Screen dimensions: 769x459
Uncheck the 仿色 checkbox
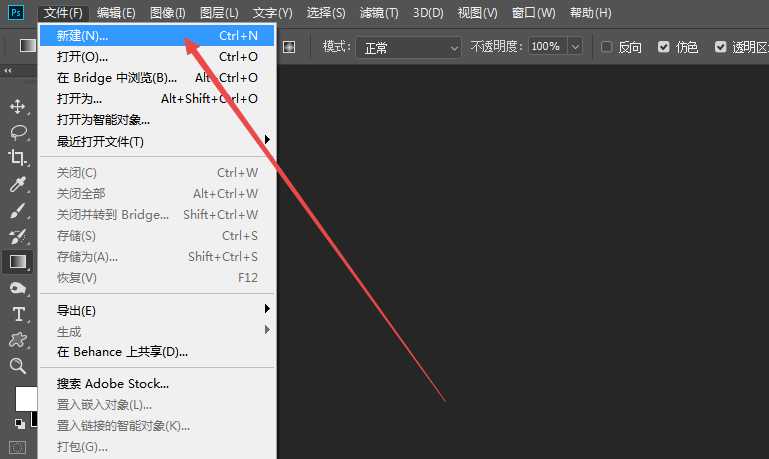click(x=664, y=47)
